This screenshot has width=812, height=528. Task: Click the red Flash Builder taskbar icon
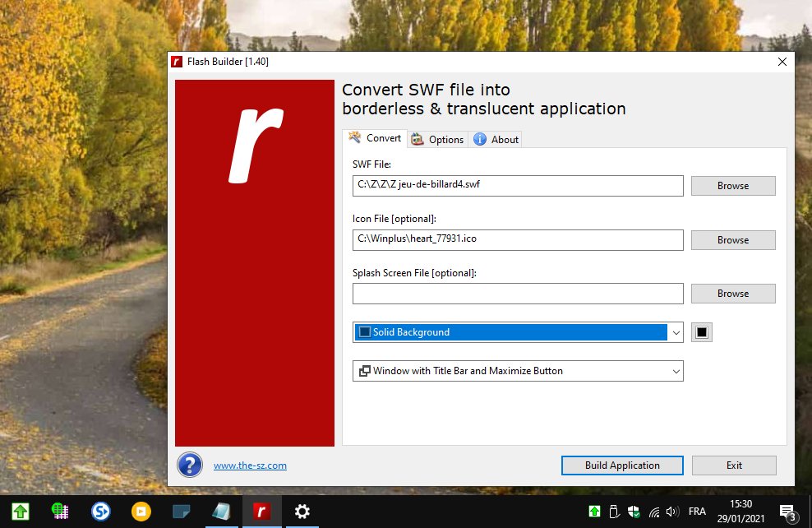pos(261,512)
